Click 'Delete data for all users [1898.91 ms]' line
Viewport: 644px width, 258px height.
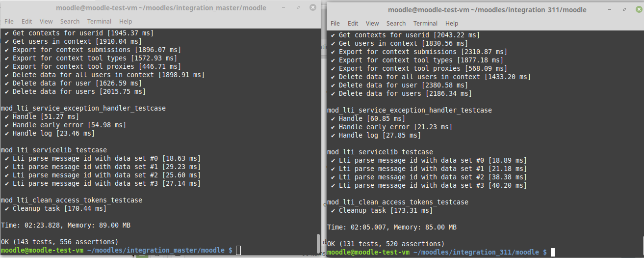coord(104,75)
